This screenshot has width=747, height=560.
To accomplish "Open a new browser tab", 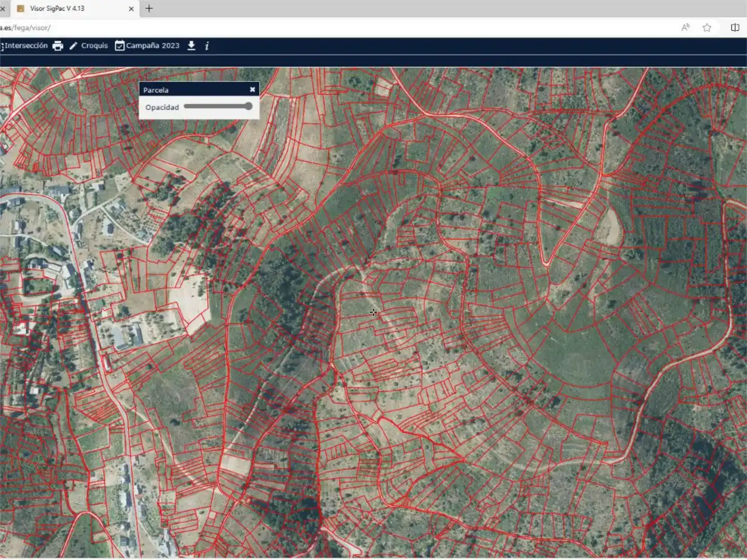I will point(149,8).
